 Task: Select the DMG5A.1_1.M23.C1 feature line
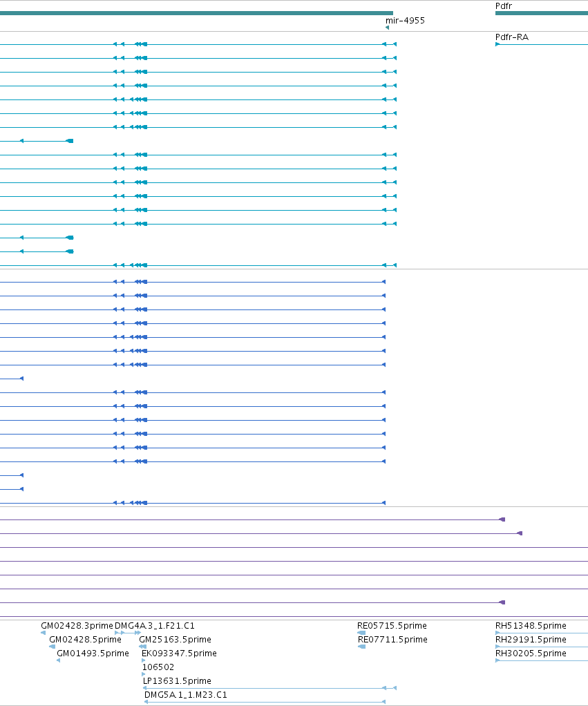(265, 702)
